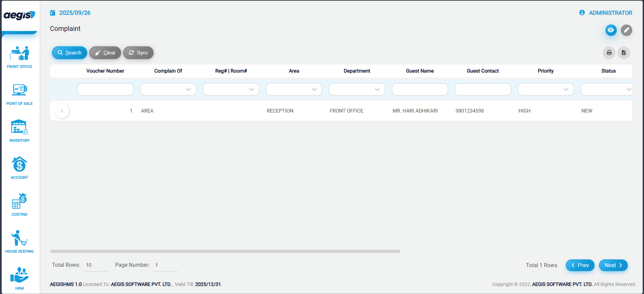Image resolution: width=644 pixels, height=294 pixels.
Task: Switch to edit mode with pencil icon
Action: click(x=626, y=30)
